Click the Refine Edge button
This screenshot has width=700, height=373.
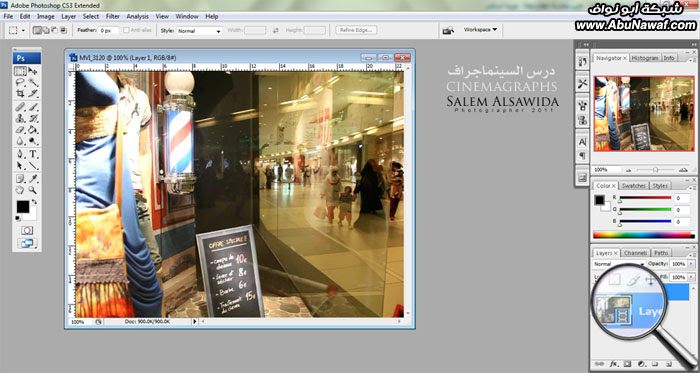pyautogui.click(x=356, y=30)
